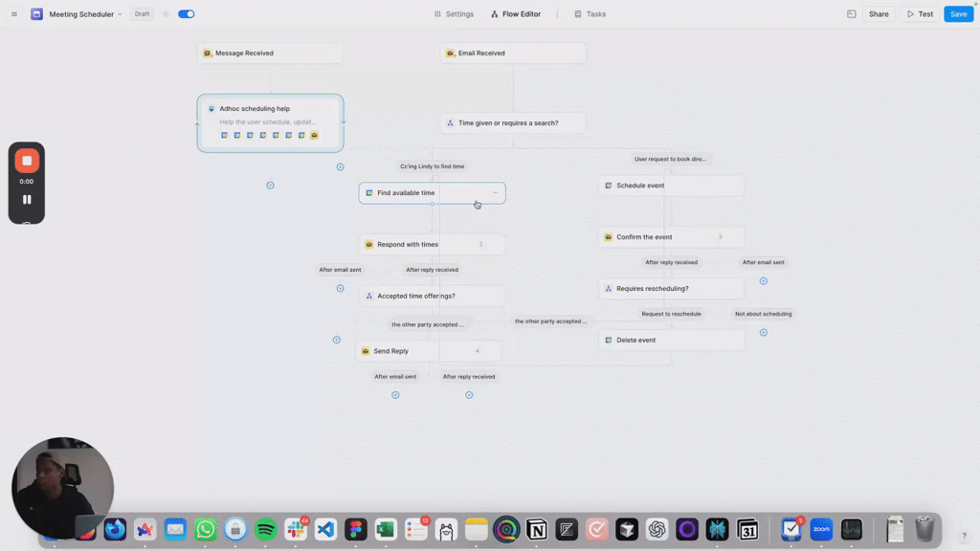Click the star favorite icon

coord(166,14)
